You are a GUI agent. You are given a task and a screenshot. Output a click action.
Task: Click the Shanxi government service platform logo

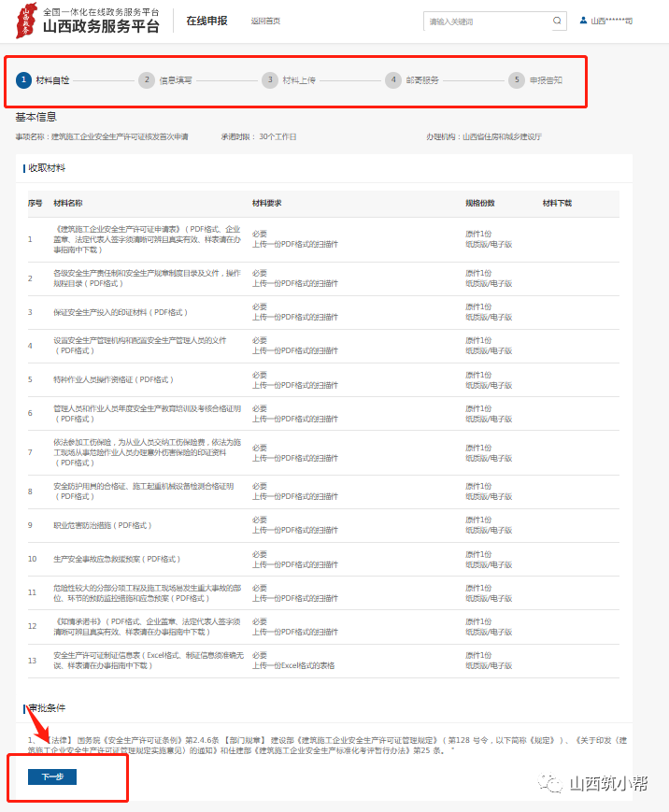[x=88, y=21]
